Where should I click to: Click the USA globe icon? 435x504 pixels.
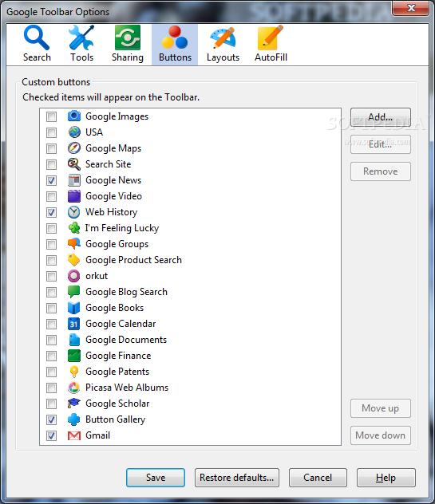click(74, 132)
